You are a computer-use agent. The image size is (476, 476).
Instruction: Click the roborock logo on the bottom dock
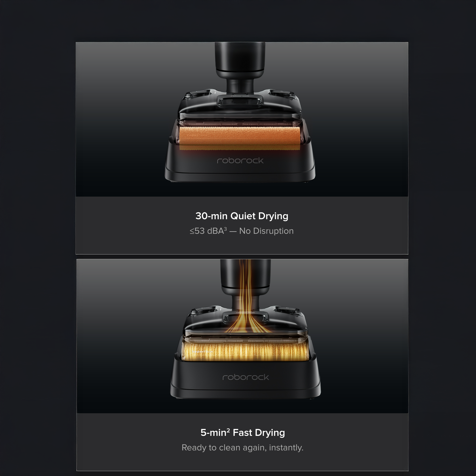(246, 377)
